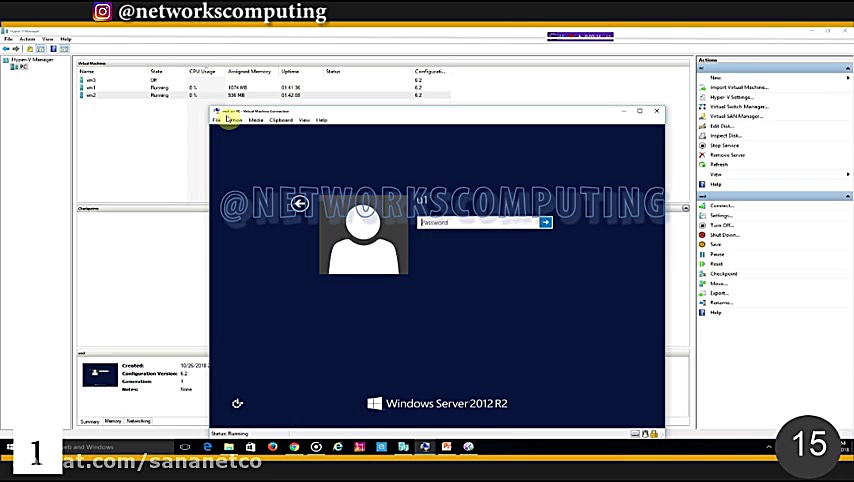Open Media menu in VM Connection window
Screen dimensions: 854x482
[x=256, y=120]
